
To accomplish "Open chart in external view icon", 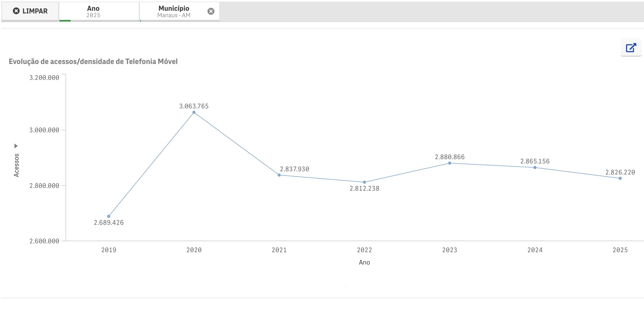I will (x=631, y=48).
